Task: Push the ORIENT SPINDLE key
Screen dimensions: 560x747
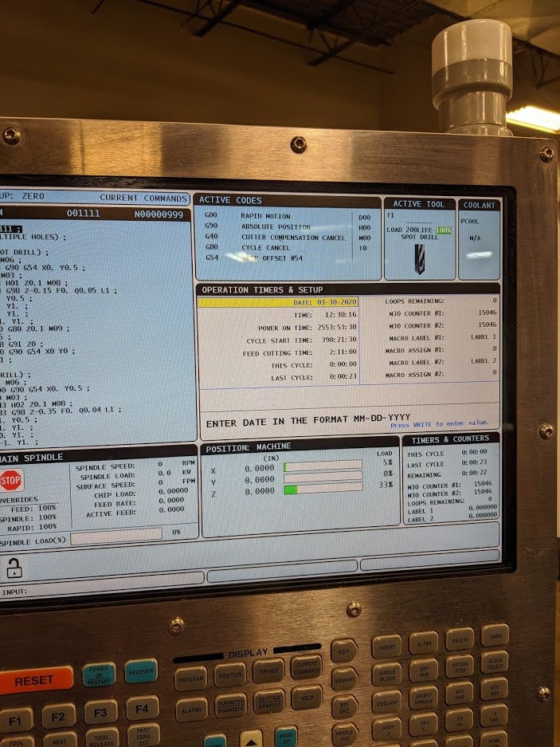Action: (424, 698)
